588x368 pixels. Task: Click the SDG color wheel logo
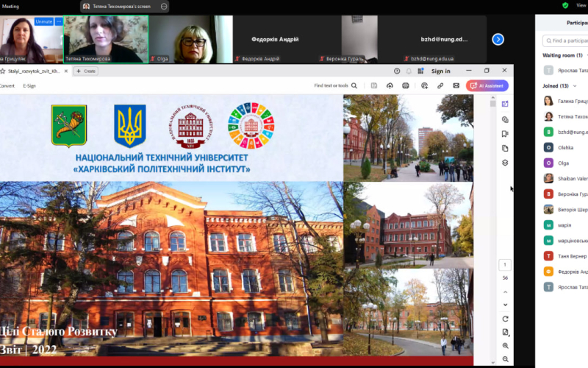[x=251, y=125]
